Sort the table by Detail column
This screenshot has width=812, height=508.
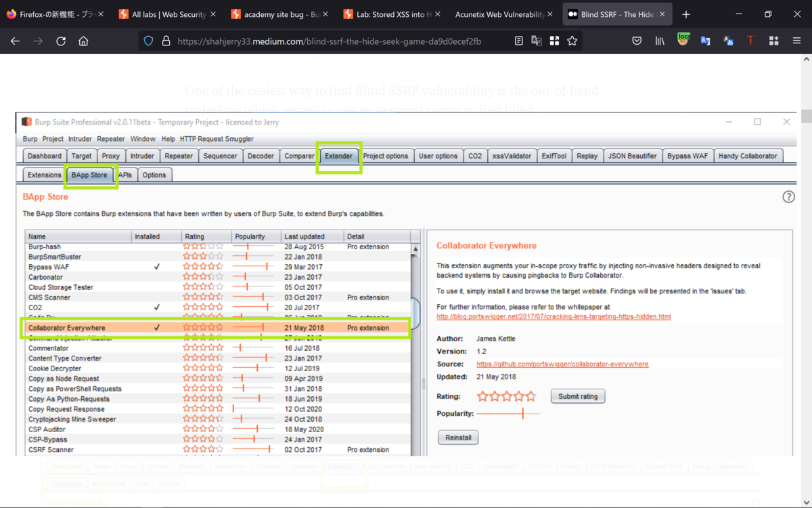[x=378, y=236]
